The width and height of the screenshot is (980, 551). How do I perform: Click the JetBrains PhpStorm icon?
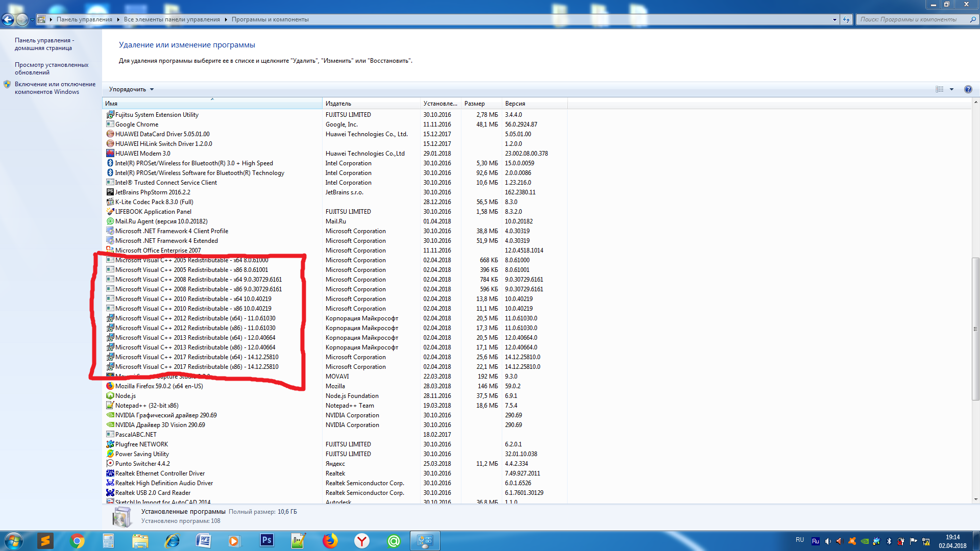coord(110,192)
